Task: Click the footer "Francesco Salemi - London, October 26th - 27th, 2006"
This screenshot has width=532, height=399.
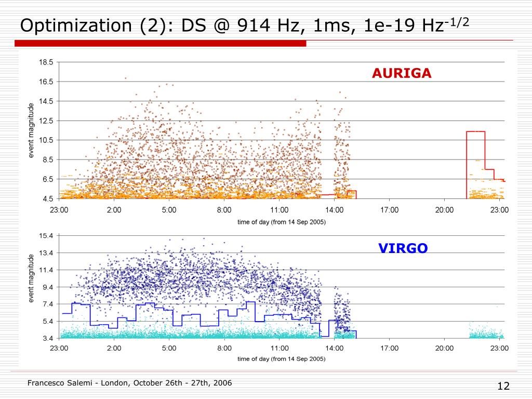Action: point(129,383)
